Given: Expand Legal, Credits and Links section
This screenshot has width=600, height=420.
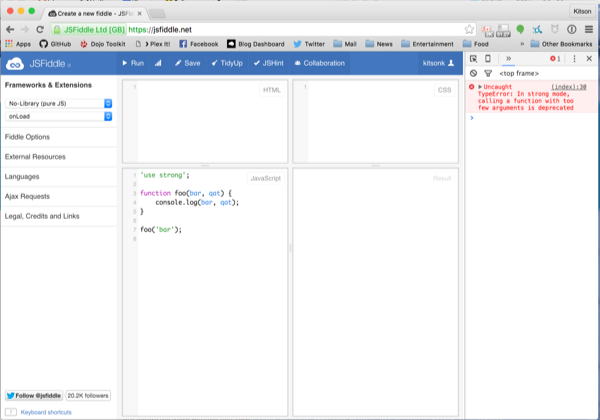Looking at the screenshot, I should 42,217.
